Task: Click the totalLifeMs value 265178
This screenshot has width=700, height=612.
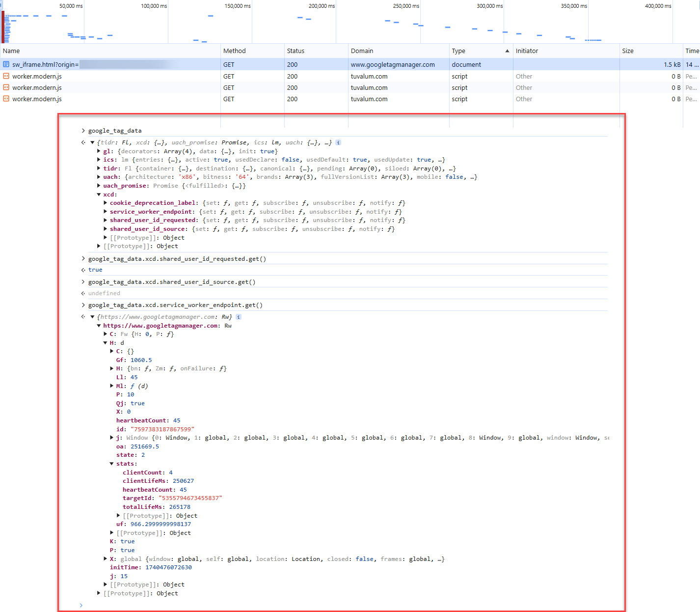Action: click(x=180, y=507)
